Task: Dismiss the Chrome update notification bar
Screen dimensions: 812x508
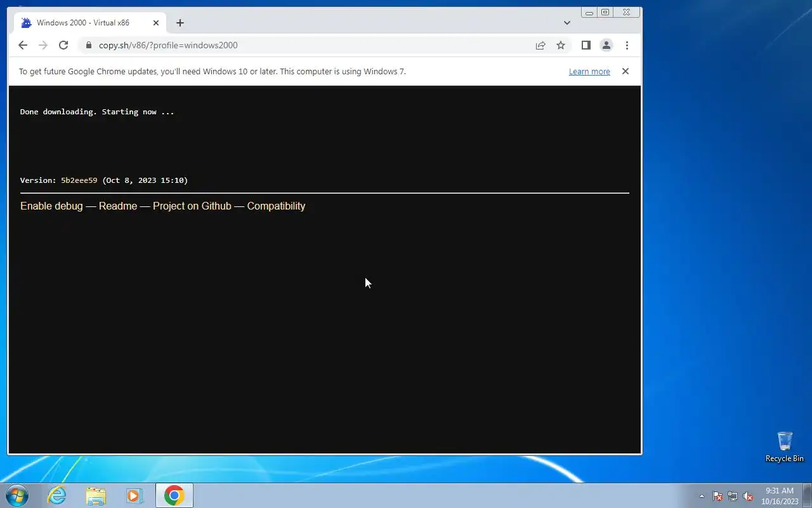Action: [x=625, y=71]
